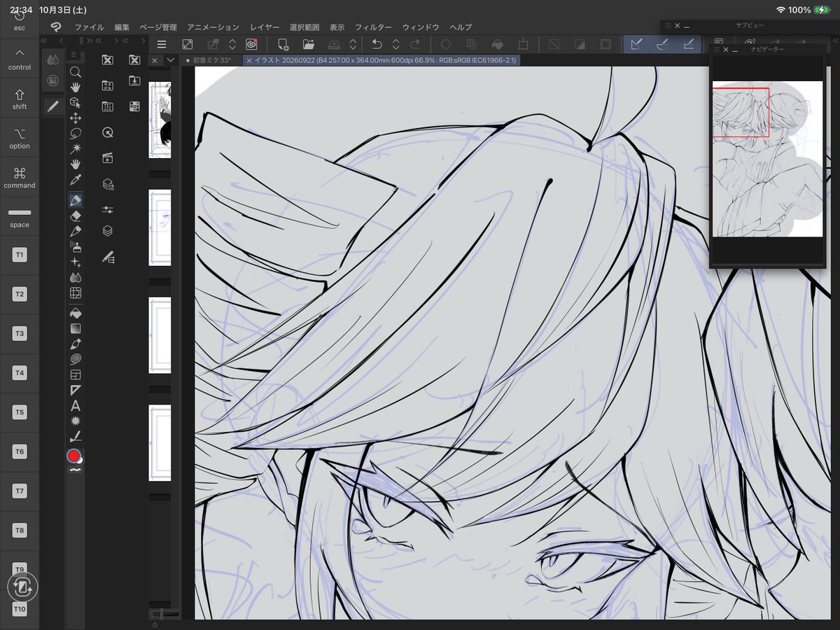Open Clip Studio launcher swirl icon
840x630 pixels.
click(x=251, y=44)
